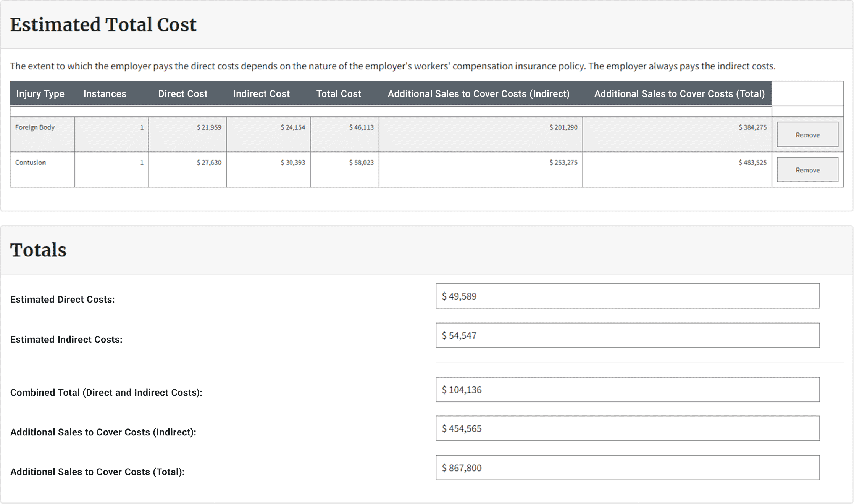Click the Additional Sales to Cover Costs (Total) header
Image resolution: width=854 pixels, height=504 pixels.
(x=680, y=93)
